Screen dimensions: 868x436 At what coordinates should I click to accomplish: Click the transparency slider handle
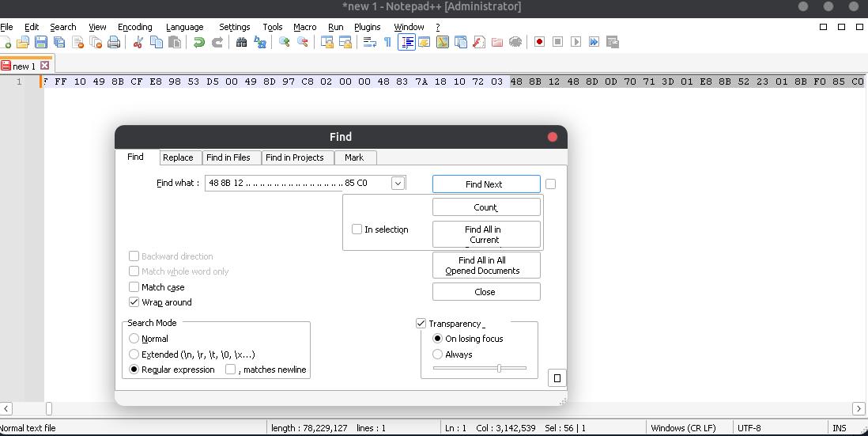499,368
